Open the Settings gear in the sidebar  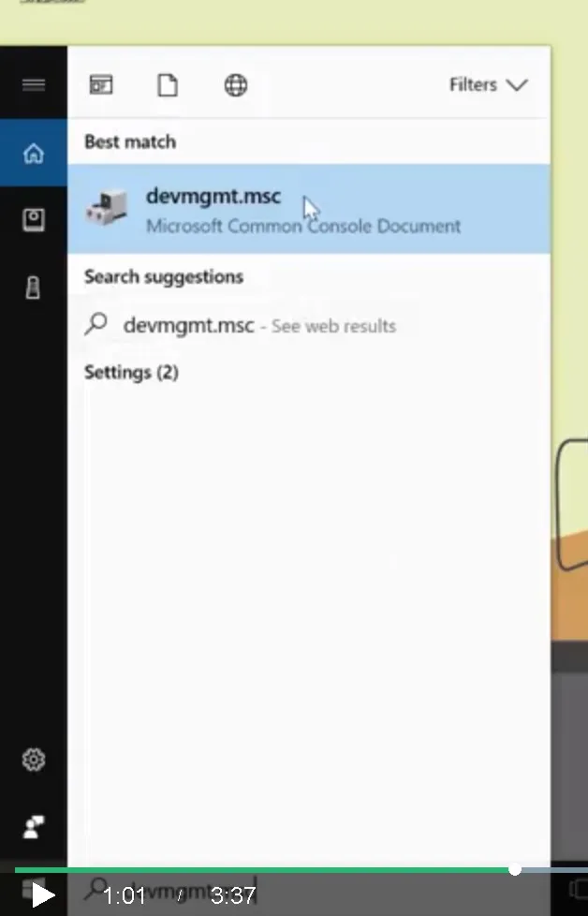click(34, 760)
